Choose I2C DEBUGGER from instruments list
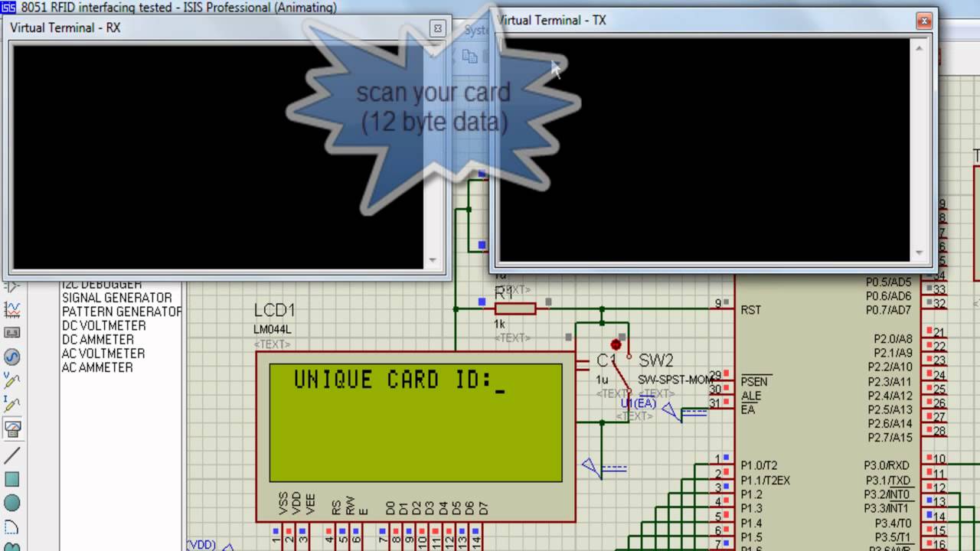 click(x=102, y=285)
